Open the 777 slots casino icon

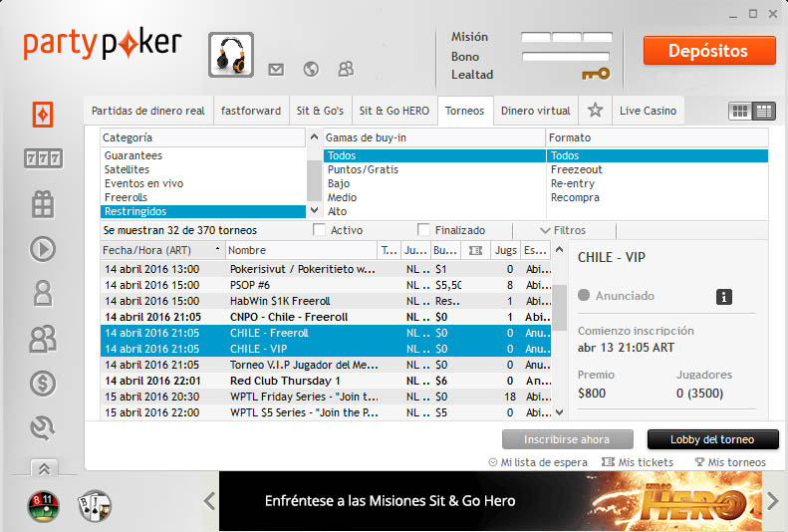coord(43,158)
